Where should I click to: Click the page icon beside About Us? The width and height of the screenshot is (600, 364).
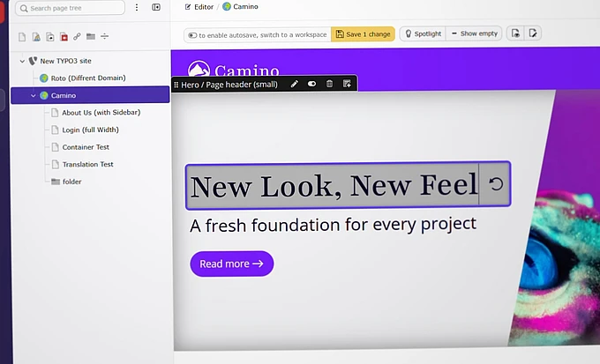pyautogui.click(x=55, y=113)
